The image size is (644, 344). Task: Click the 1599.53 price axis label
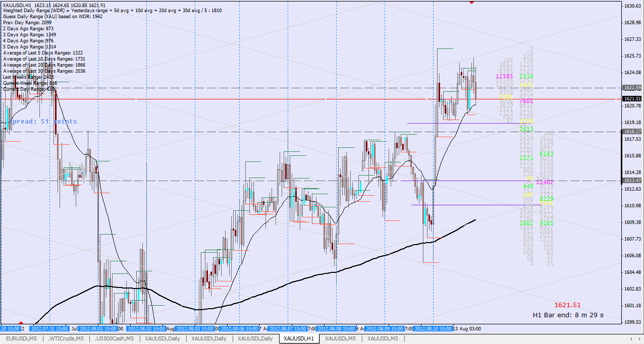pyautogui.click(x=632, y=322)
